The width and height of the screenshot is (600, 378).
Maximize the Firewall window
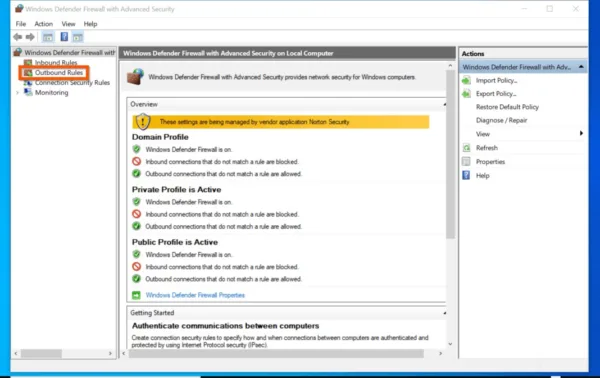[549, 8]
